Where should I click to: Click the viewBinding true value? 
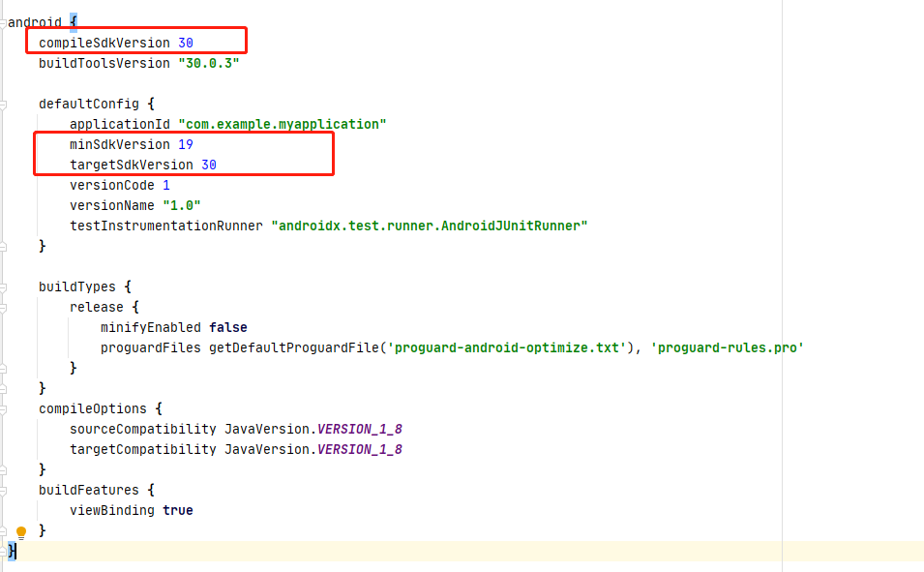pos(178,510)
